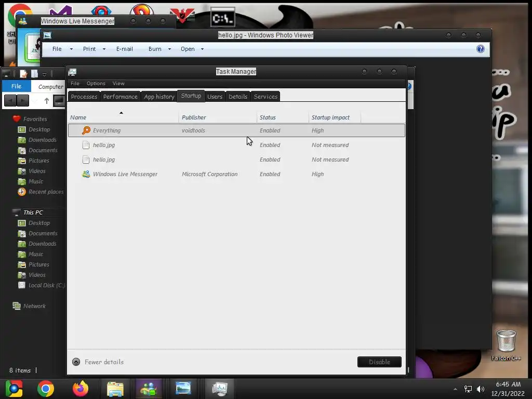Select Network in Explorer sidebar
The width and height of the screenshot is (532, 399).
pyautogui.click(x=29, y=306)
